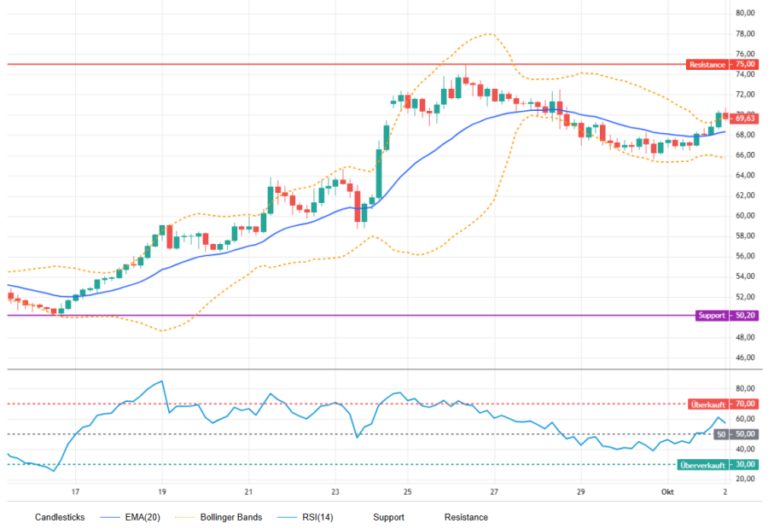The height and width of the screenshot is (529, 768).
Task: Click date label 23 on time axis
Action: (335, 492)
